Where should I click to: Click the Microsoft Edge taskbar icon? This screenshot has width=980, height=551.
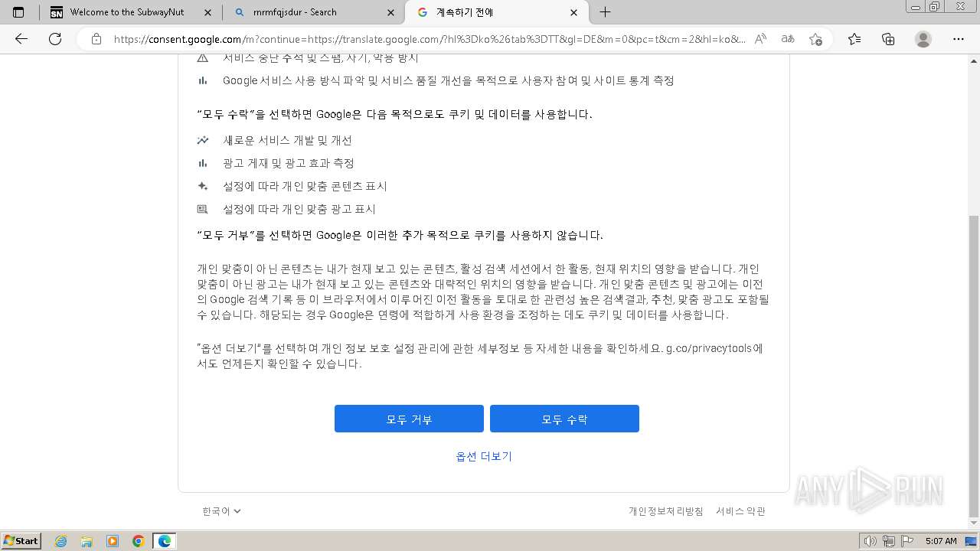(x=165, y=541)
